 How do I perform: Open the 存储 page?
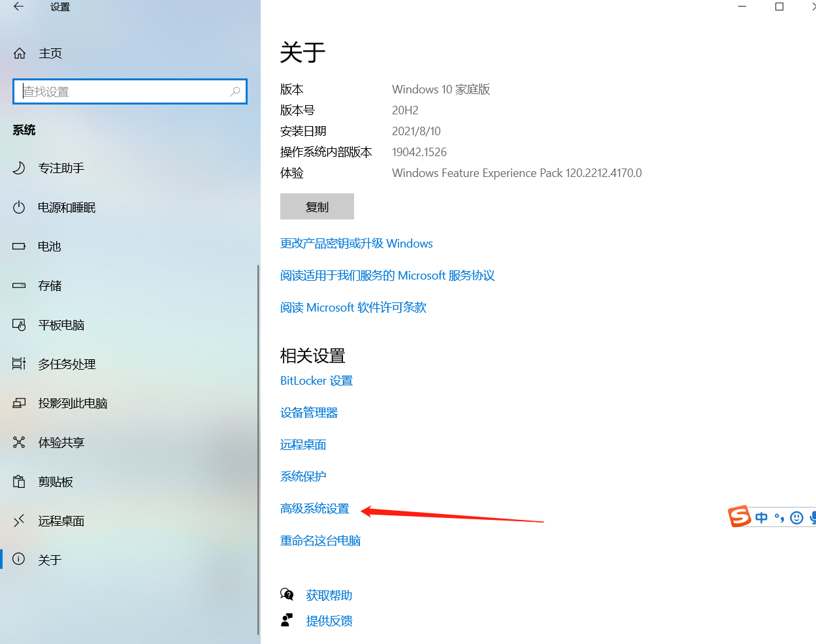(50, 285)
